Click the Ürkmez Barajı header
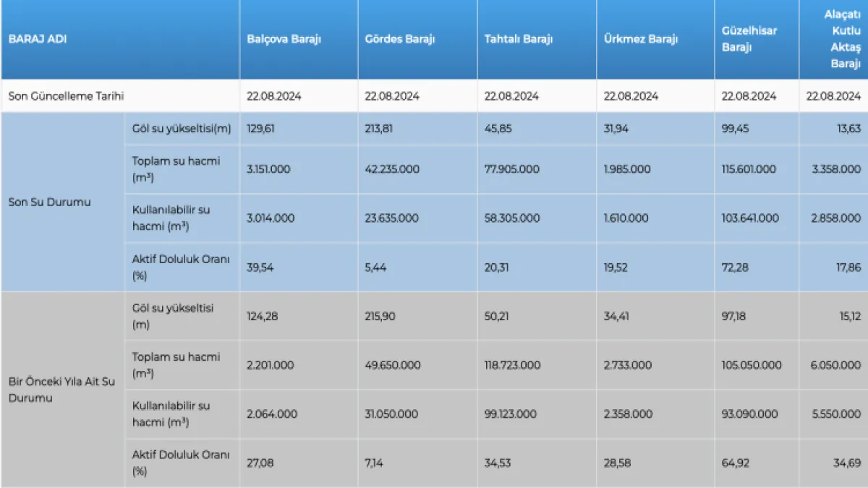The width and height of the screenshot is (868, 488). 641,40
